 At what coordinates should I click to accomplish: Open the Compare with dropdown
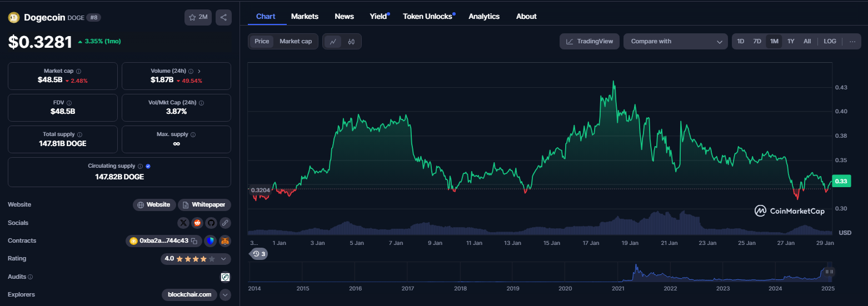tap(675, 42)
